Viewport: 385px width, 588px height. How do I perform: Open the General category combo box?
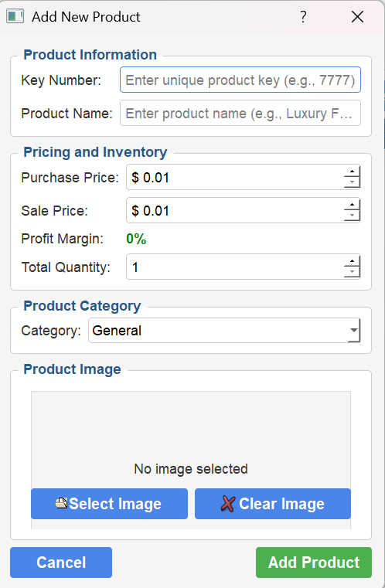coord(224,331)
